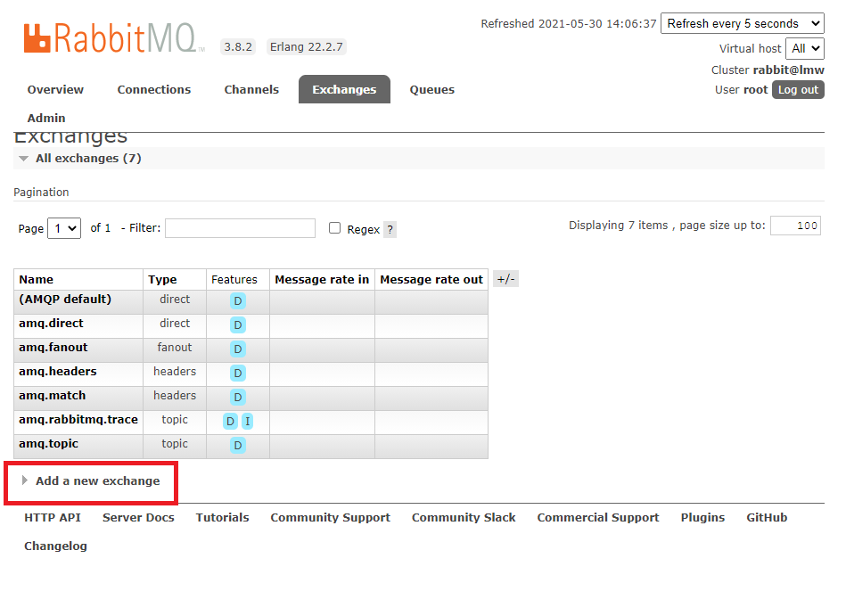Open the Virtual host dropdown
This screenshot has height=616, width=846.
coord(804,48)
